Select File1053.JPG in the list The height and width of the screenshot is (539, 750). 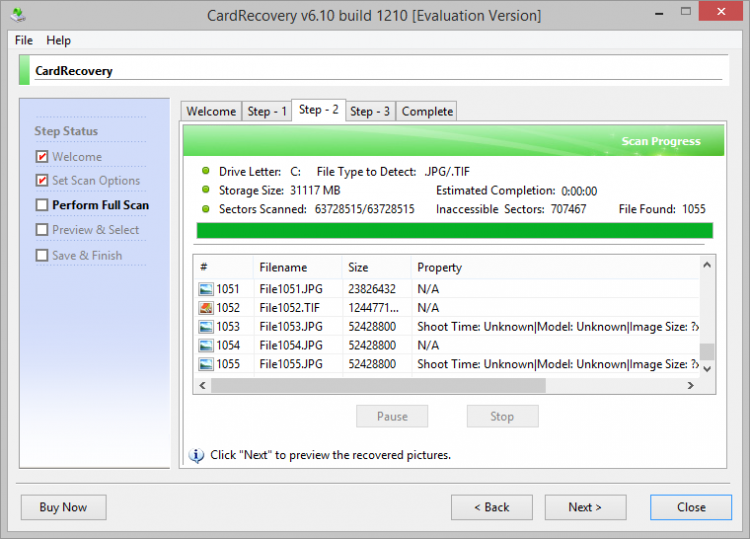click(291, 327)
